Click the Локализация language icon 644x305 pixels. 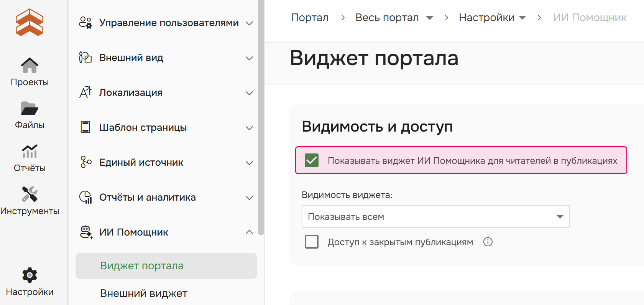(x=85, y=92)
